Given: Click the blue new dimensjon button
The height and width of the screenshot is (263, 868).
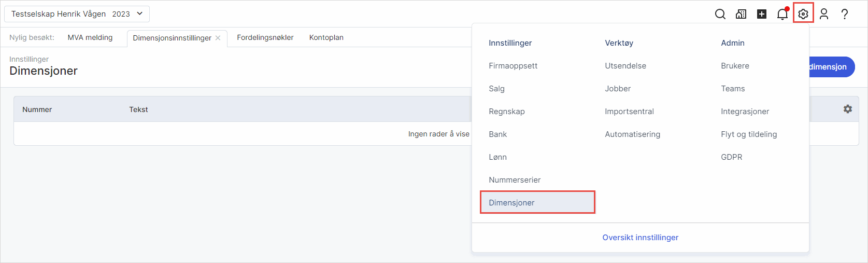Looking at the screenshot, I should coord(831,67).
